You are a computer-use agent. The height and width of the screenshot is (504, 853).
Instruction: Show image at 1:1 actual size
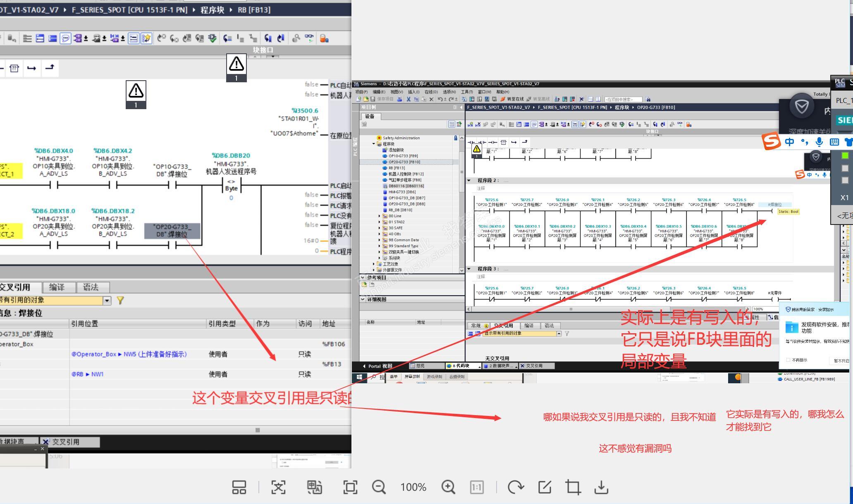pyautogui.click(x=477, y=487)
